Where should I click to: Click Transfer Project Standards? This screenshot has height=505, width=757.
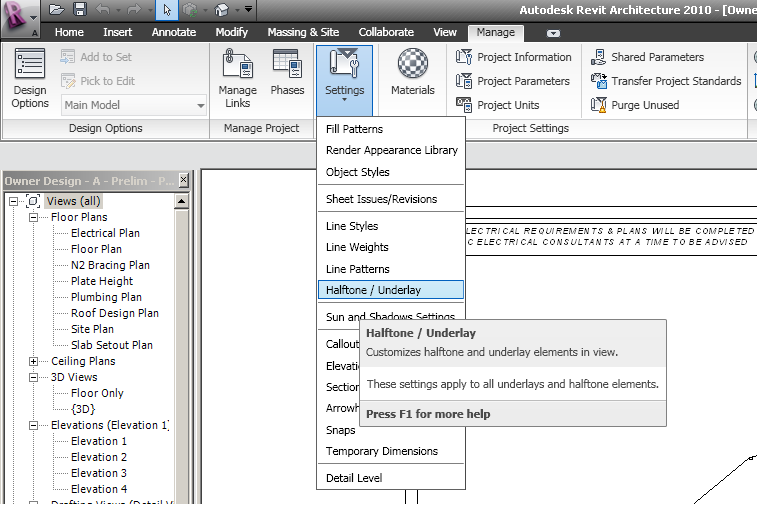pos(666,81)
